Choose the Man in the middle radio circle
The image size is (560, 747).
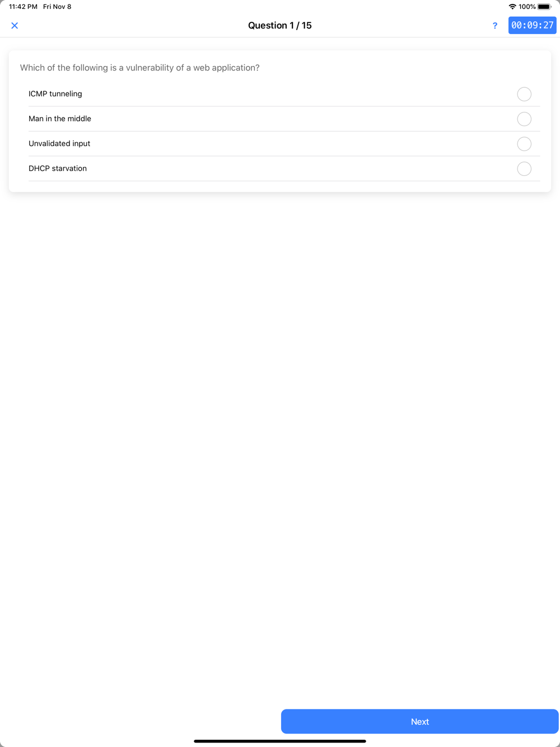(x=524, y=119)
